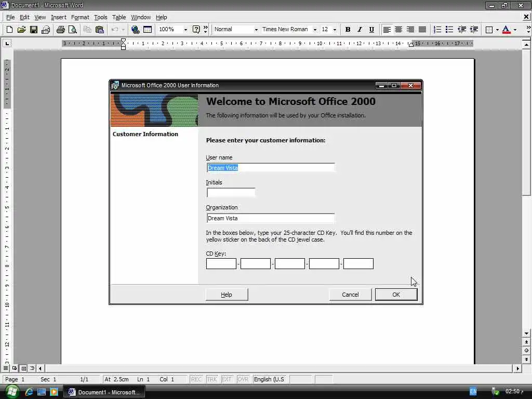Switch to Normal View at bottom left
This screenshot has width=532, height=399.
[x=6, y=368]
